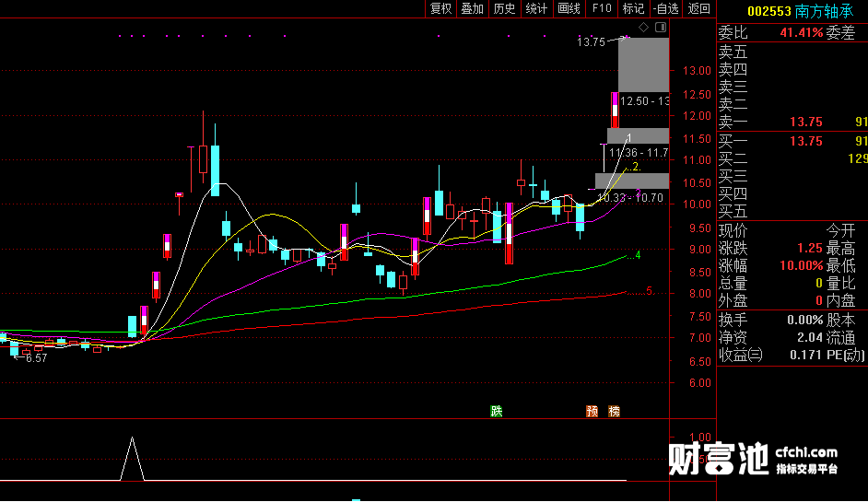Click the 外盘 label
This screenshot has width=868, height=502.
point(733,300)
